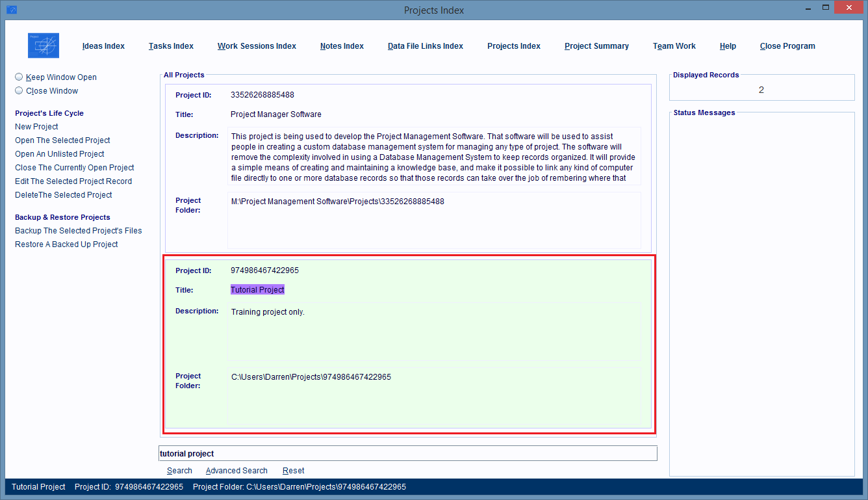868x500 pixels.
Task: Click the blue project logo icon
Action: pyautogui.click(x=44, y=46)
